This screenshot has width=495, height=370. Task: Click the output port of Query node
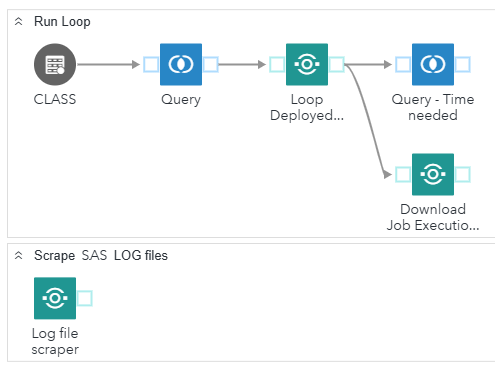pyautogui.click(x=211, y=64)
